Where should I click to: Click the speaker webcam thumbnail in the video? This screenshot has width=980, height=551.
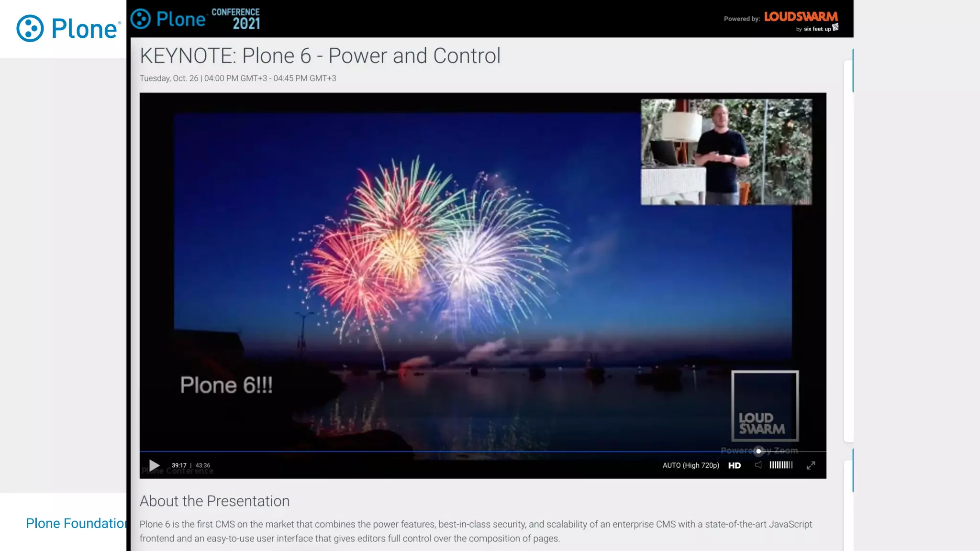tap(726, 152)
